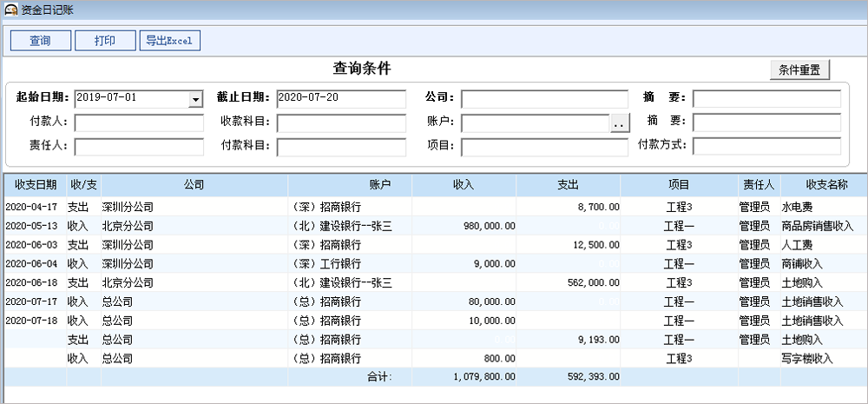868x404 pixels.
Task: Open the 起始日期 date dropdown arrow
Action: 195,99
